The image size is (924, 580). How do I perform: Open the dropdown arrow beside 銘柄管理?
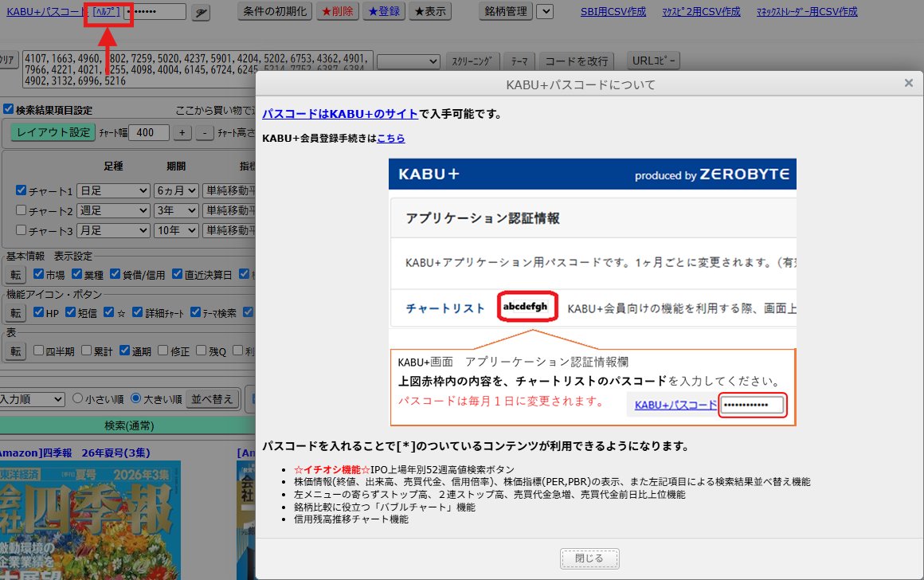(x=545, y=11)
